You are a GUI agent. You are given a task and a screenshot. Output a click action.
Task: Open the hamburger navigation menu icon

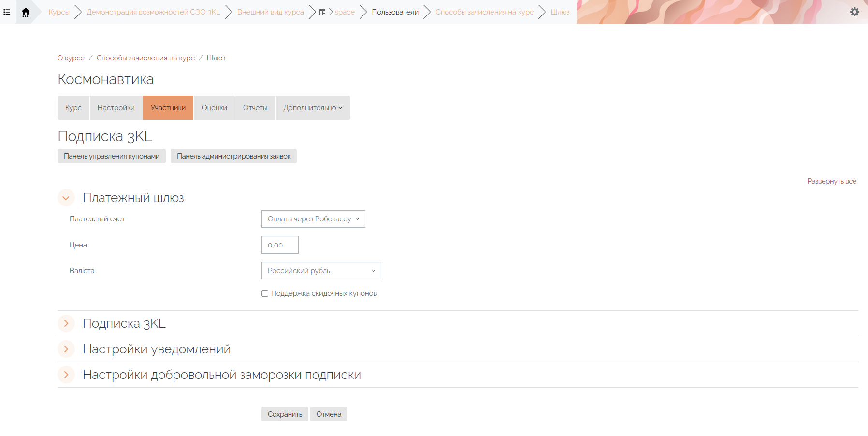point(7,12)
